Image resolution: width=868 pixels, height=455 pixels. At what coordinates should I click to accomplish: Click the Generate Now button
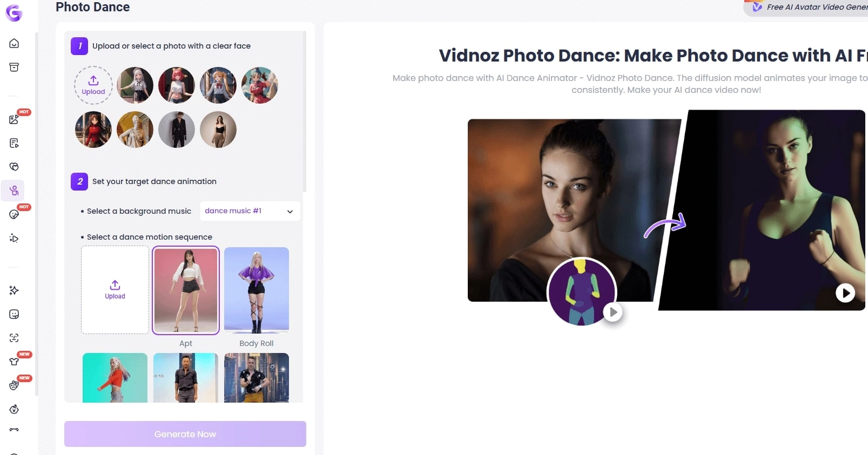pos(185,434)
